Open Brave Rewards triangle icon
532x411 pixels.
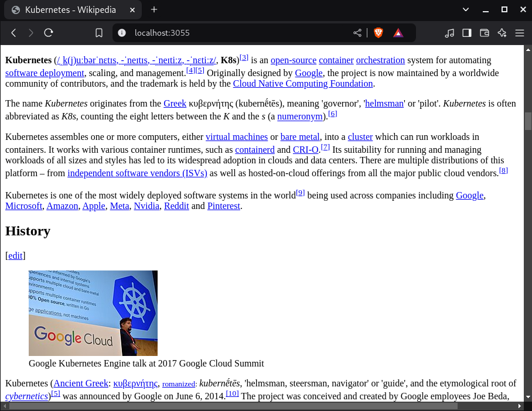[398, 33]
